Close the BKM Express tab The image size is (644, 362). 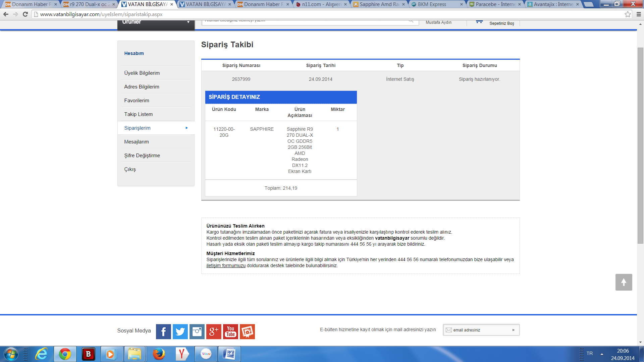[x=462, y=4]
